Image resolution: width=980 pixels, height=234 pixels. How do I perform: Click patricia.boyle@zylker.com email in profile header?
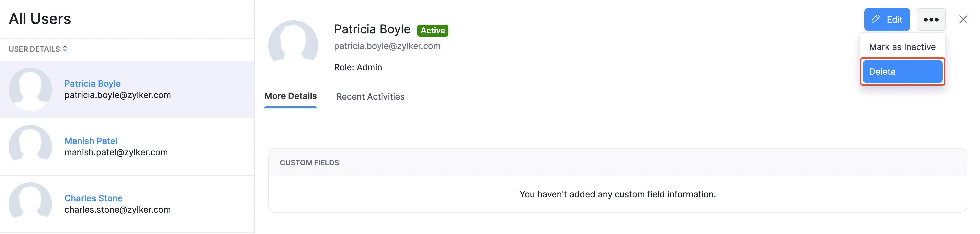coord(387,46)
